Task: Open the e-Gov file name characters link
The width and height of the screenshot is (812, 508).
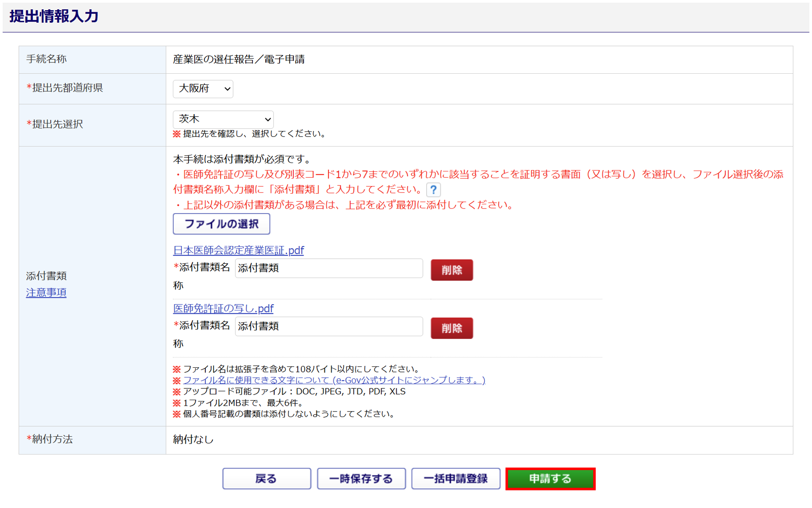Action: (334, 380)
